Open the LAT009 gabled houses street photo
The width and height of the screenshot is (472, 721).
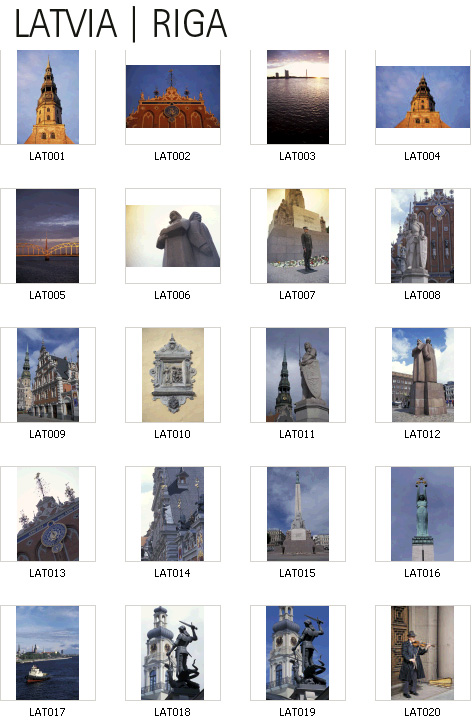48,375
